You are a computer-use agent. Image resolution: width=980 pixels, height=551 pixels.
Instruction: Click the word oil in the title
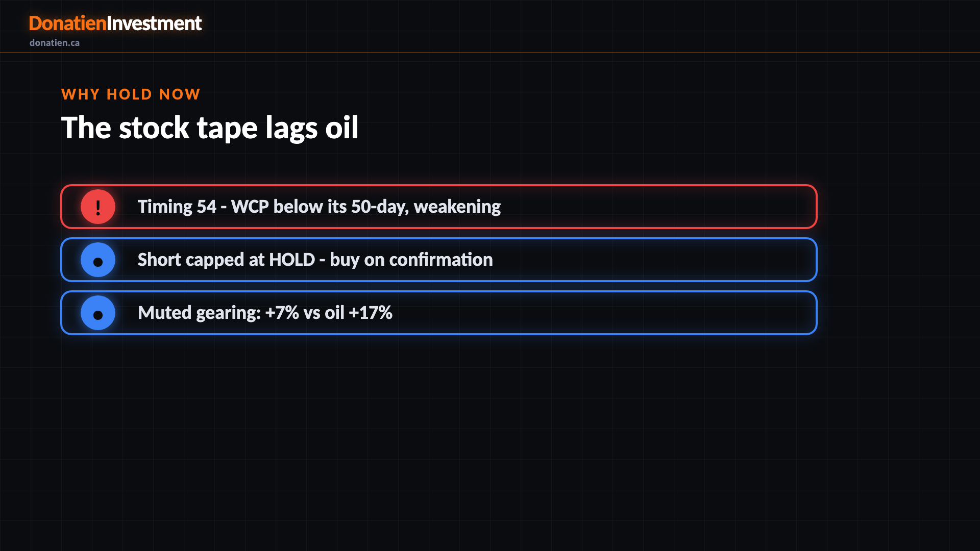pos(342,128)
